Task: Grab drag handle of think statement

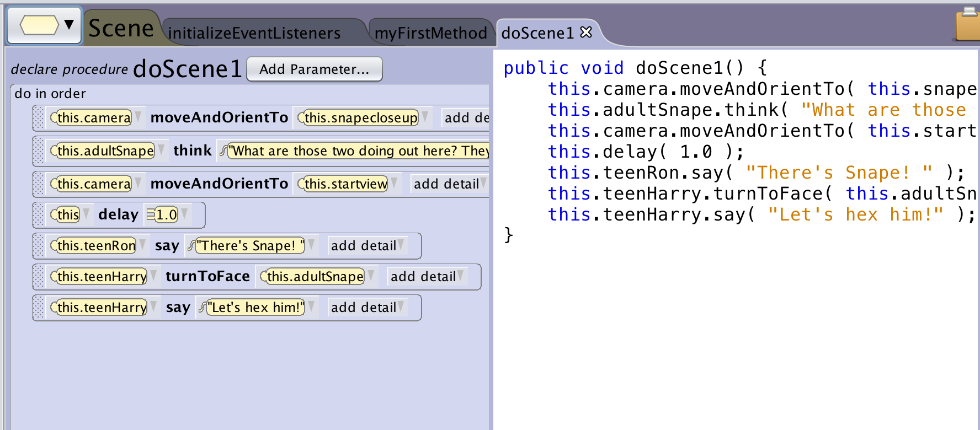Action: [x=38, y=151]
